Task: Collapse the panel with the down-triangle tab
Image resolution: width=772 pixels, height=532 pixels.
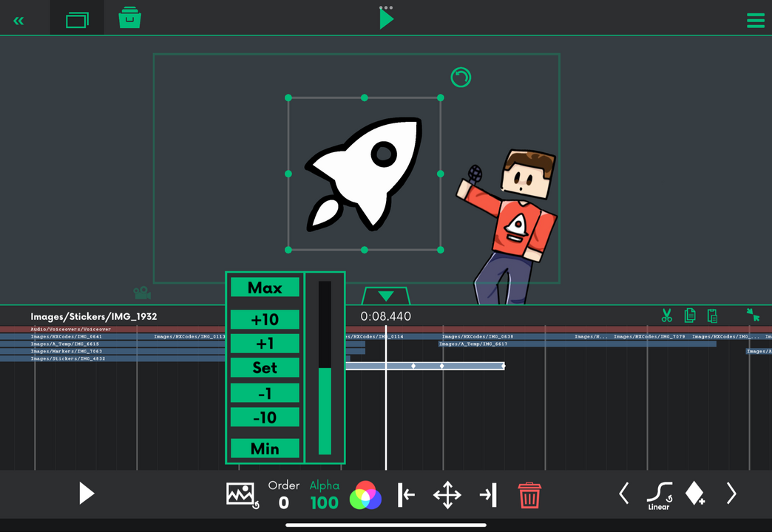Action: tap(386, 296)
